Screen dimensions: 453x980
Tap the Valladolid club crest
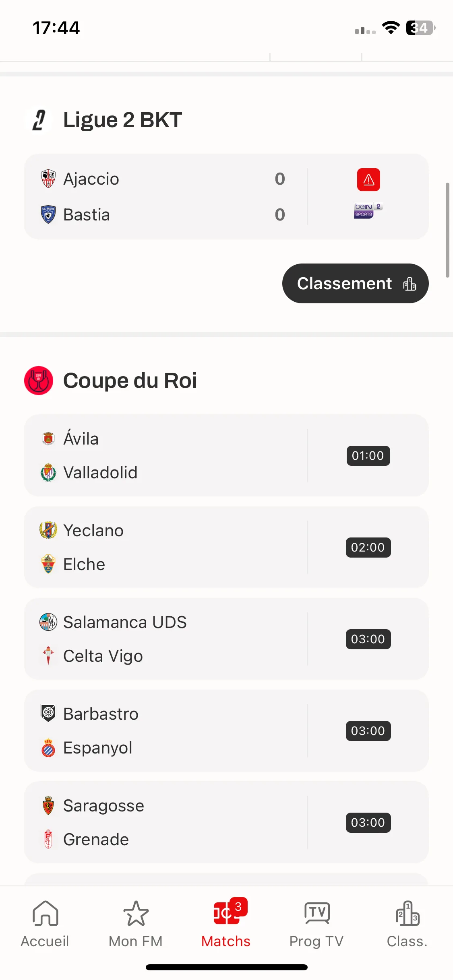click(48, 472)
